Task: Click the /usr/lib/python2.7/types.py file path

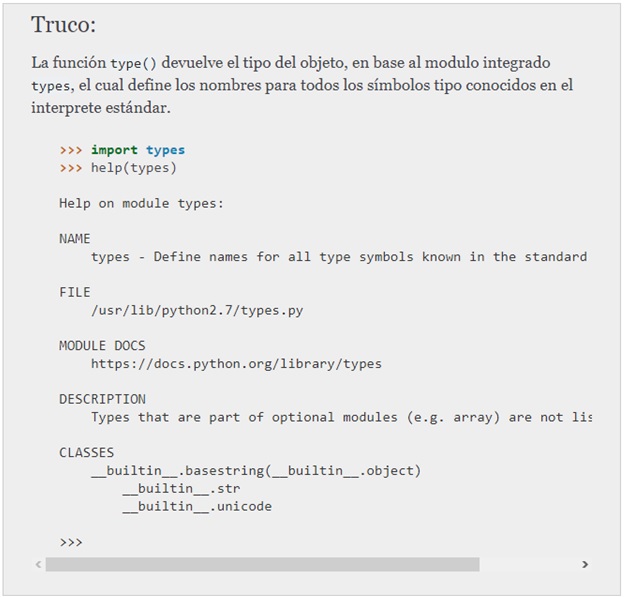Action: 197,310
